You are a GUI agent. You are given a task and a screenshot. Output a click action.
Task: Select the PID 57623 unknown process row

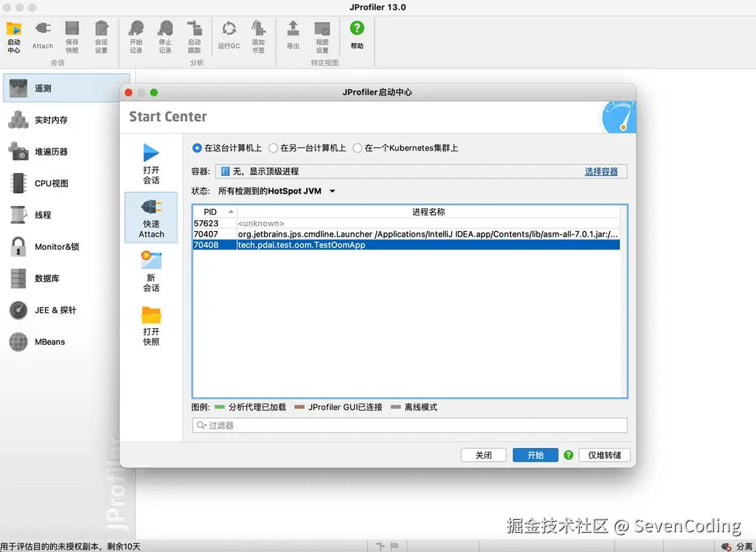(x=407, y=224)
